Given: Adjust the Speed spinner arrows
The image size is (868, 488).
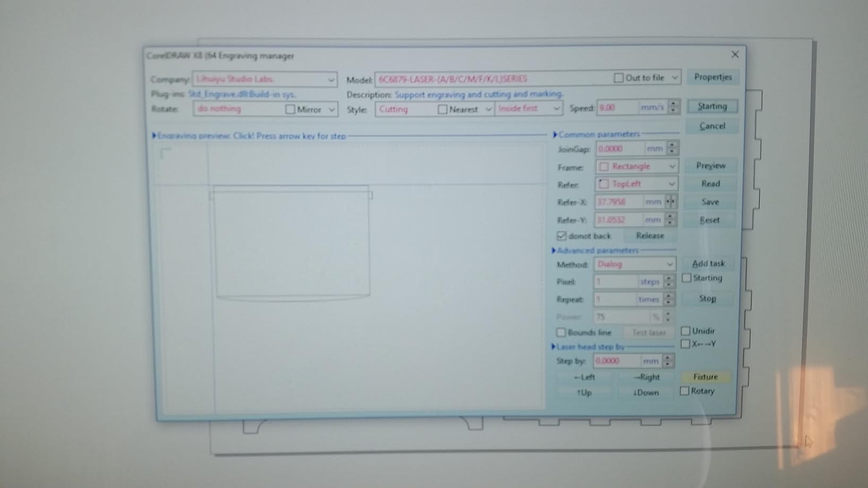Looking at the screenshot, I should pyautogui.click(x=674, y=107).
